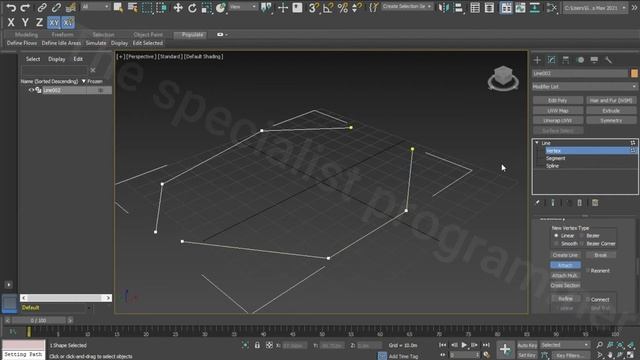Clear the Scene Explorer search field
Viewport: 640px width, 360px height.
pos(93,70)
